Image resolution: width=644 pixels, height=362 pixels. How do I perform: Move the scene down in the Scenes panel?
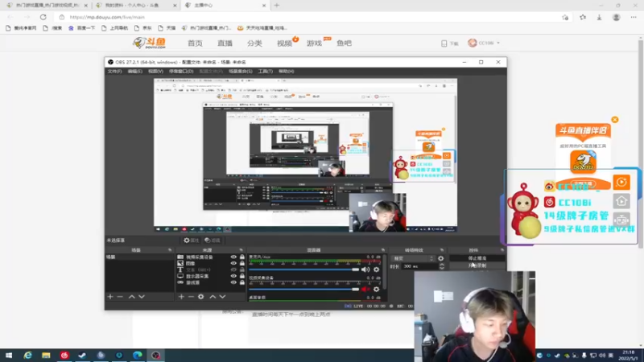[x=142, y=296]
